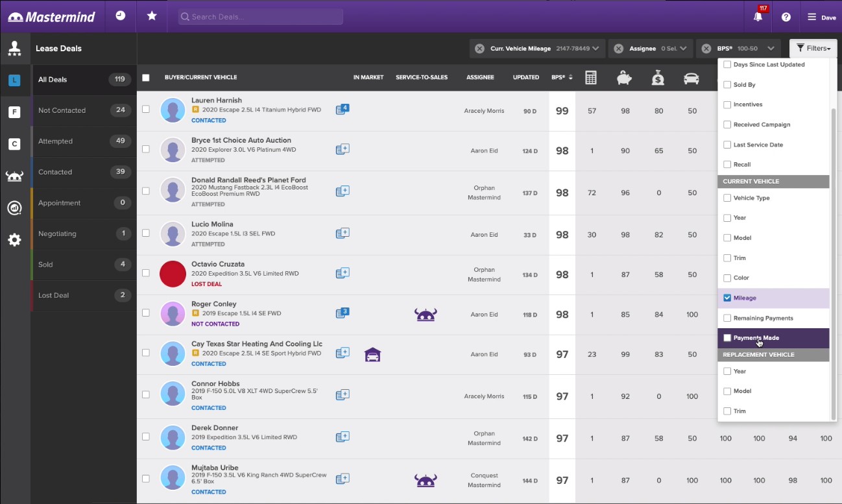This screenshot has height=504, width=842.
Task: Select the blue L lease sidebar icon
Action: pos(14,80)
